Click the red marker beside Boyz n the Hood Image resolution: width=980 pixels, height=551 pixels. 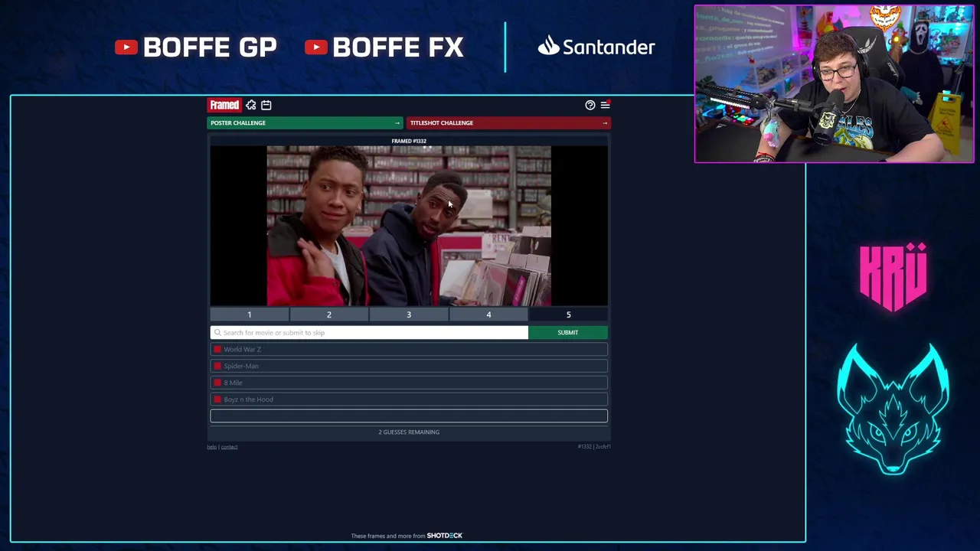coord(217,399)
